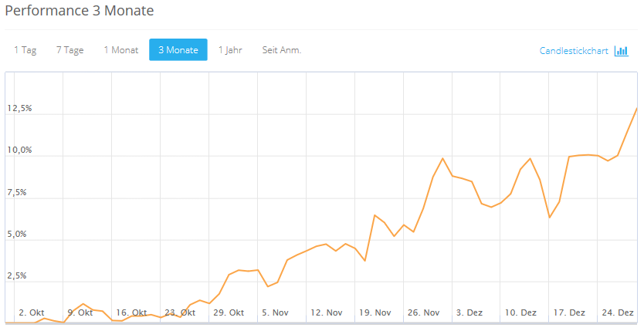The height and width of the screenshot is (331, 644).
Task: Click the 29. Okt axis marker
Action: (229, 312)
